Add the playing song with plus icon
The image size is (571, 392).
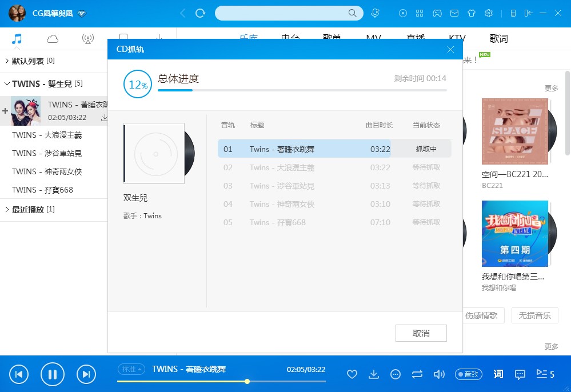[5, 111]
